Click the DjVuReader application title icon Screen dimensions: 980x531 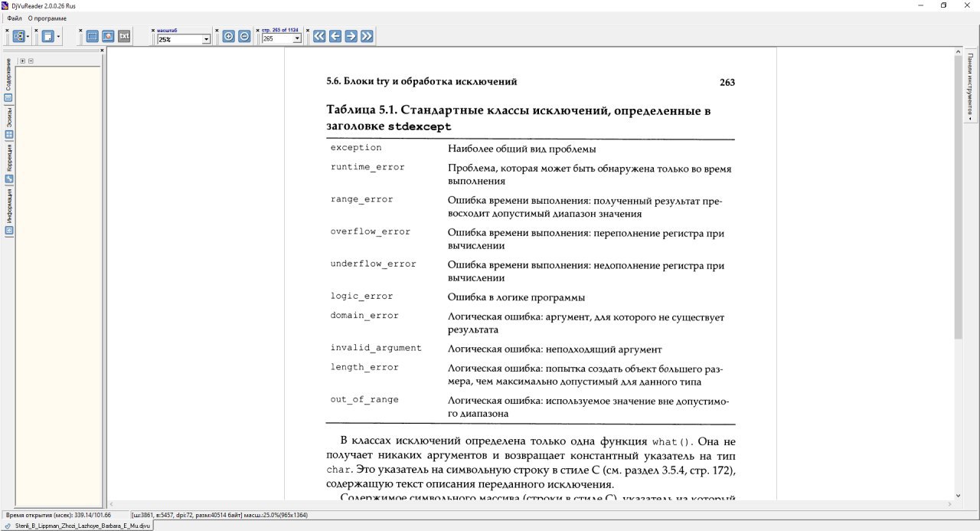tap(5, 5)
